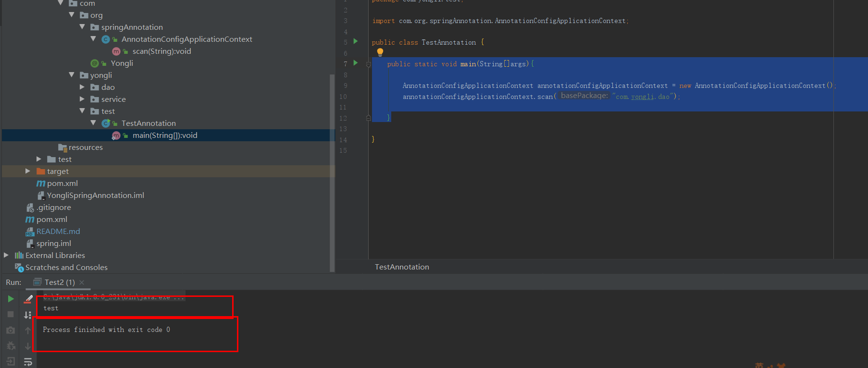Select main(String[]):void in project tree
868x368 pixels.
(165, 135)
